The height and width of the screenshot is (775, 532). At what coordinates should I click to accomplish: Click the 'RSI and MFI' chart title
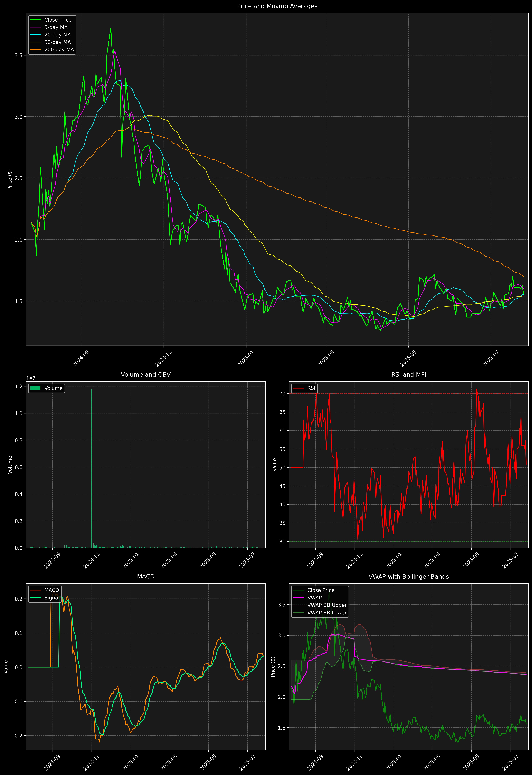click(409, 374)
